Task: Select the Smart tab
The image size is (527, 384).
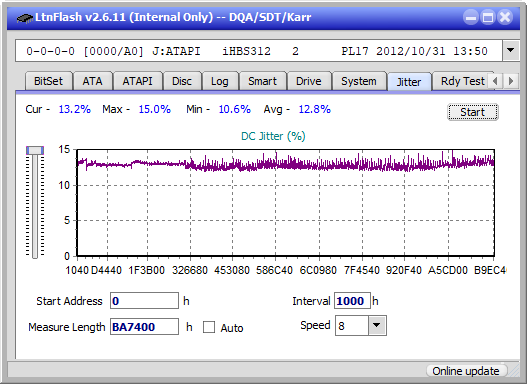Action: pos(262,81)
